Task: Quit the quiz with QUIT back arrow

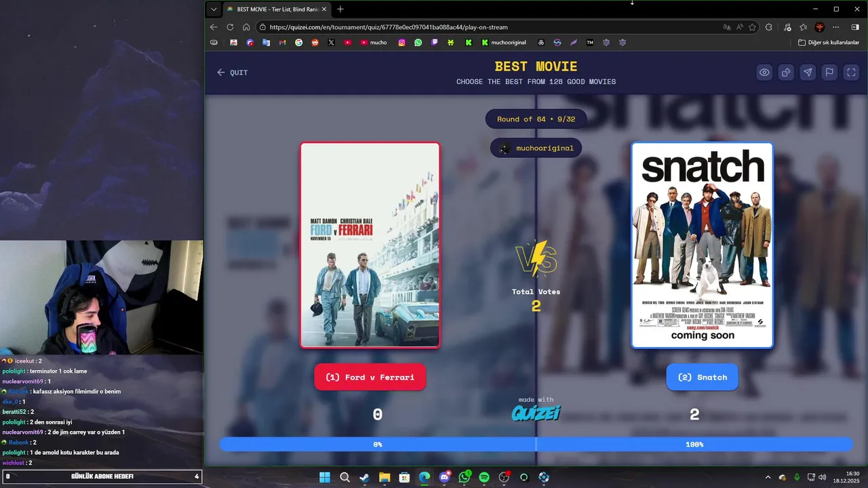Action: [x=232, y=73]
